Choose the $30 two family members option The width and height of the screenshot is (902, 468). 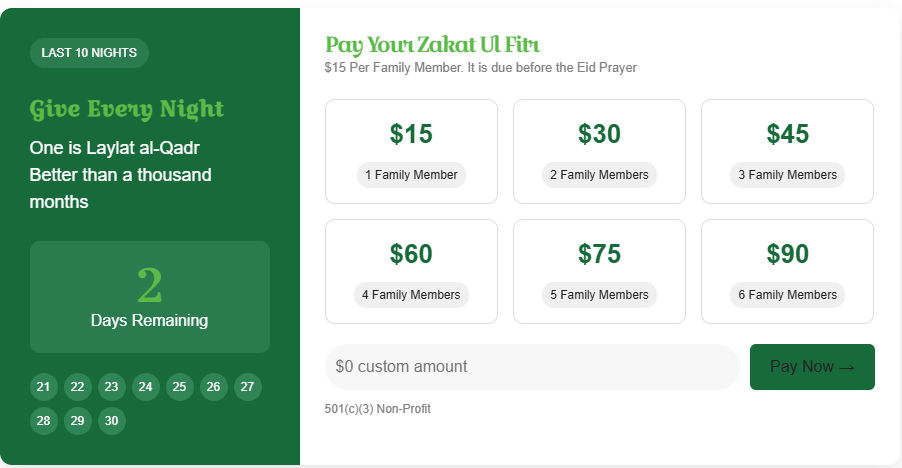point(599,151)
